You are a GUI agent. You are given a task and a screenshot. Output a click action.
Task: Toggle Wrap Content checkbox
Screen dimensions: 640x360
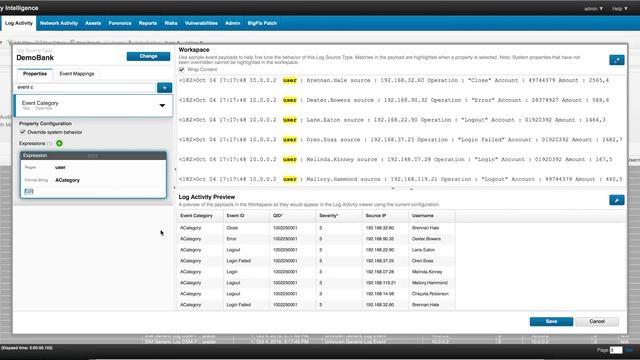click(182, 69)
